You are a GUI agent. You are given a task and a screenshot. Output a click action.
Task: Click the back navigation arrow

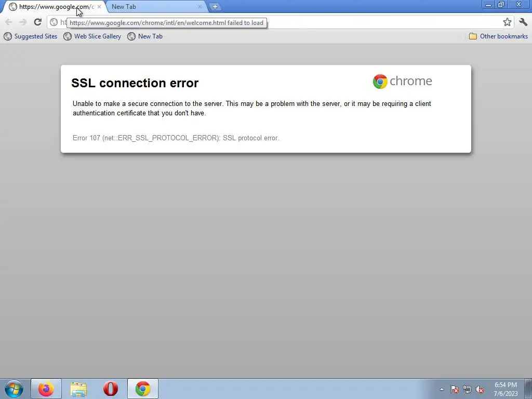click(x=9, y=22)
